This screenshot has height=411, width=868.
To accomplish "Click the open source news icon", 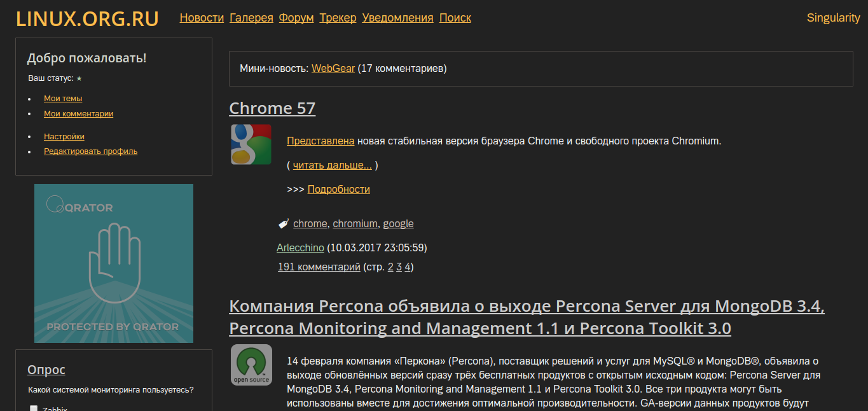I will [251, 365].
